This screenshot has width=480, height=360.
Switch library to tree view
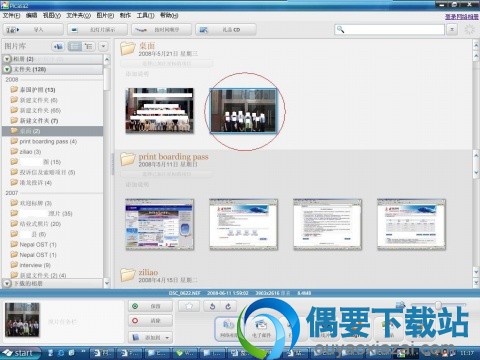[89, 46]
